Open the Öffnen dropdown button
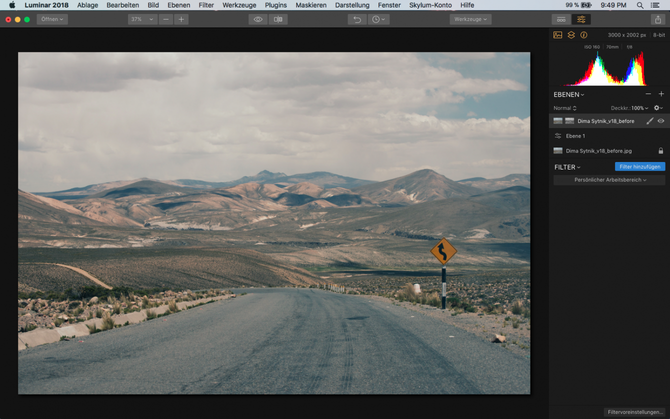 point(52,19)
